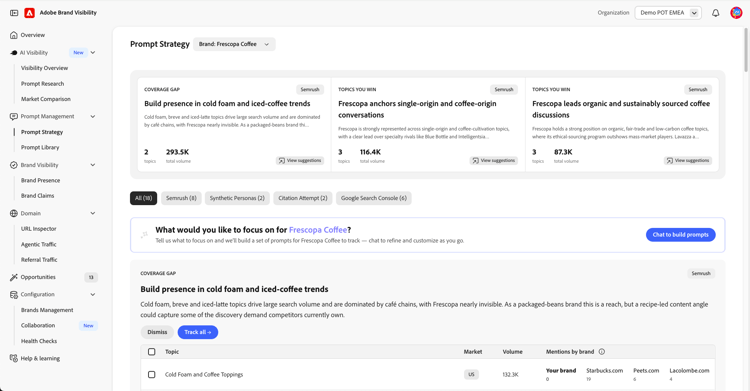This screenshot has height=391, width=750.
Task: Open Agentic Traffic in sidebar
Action: pos(39,245)
